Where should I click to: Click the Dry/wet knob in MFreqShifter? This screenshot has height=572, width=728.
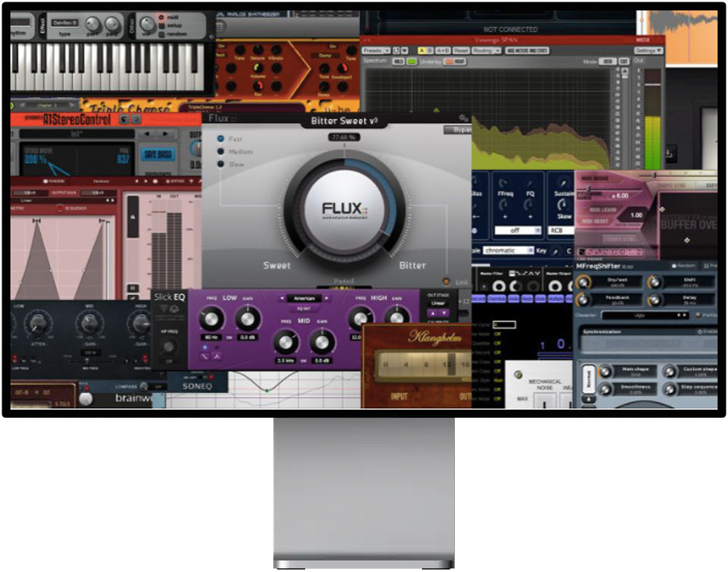583,282
